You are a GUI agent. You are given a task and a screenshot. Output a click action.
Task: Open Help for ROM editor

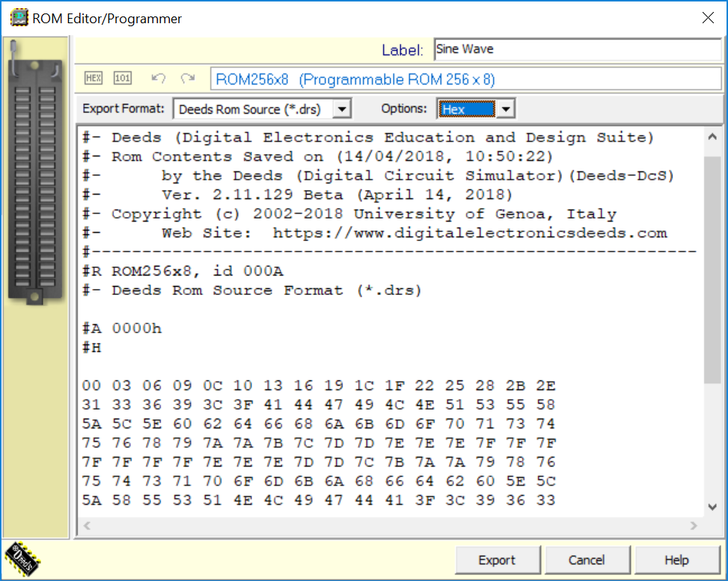coord(677,560)
